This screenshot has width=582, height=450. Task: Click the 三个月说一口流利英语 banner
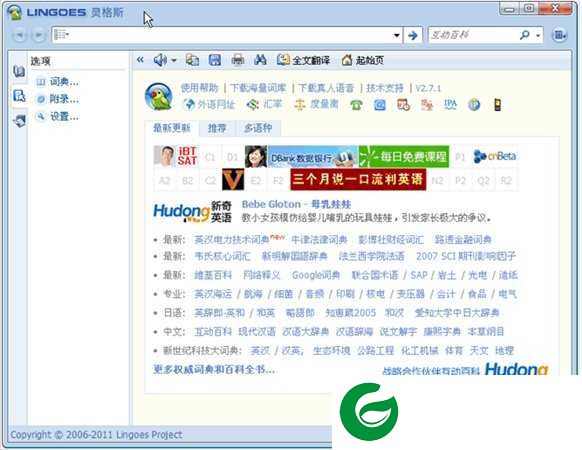[358, 179]
